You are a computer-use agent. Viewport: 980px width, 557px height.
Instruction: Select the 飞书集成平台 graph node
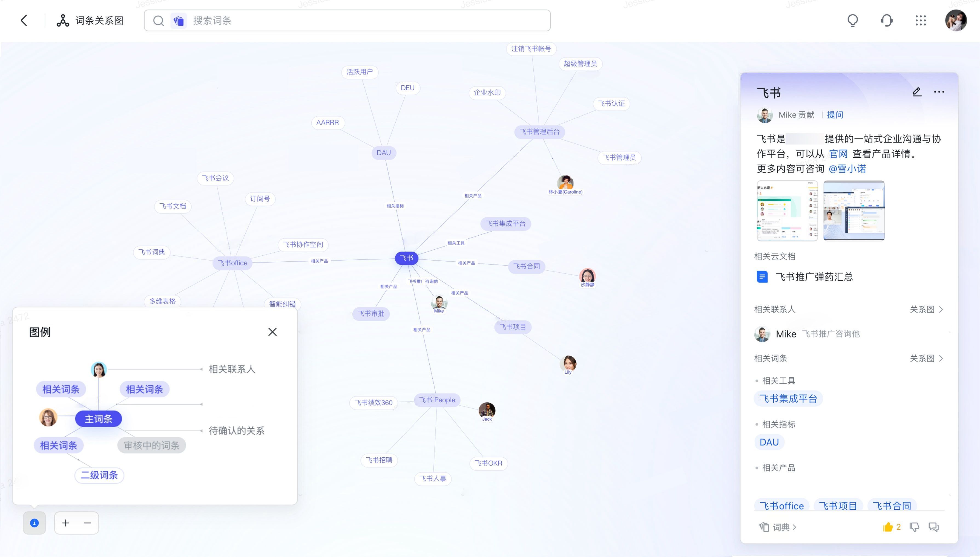coord(505,223)
